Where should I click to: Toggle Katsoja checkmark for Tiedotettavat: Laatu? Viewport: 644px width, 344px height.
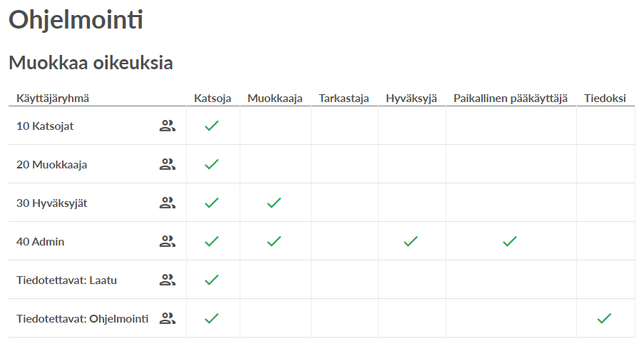pyautogui.click(x=212, y=280)
